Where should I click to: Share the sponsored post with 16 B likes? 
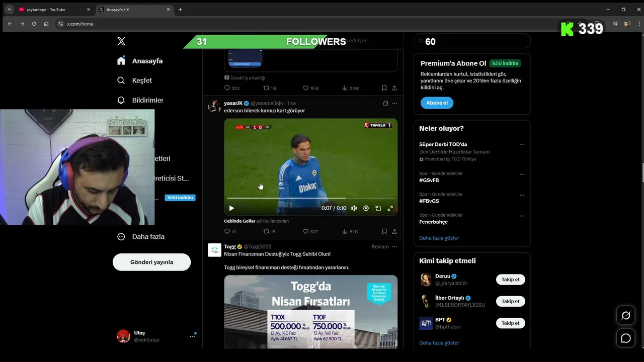(394, 88)
